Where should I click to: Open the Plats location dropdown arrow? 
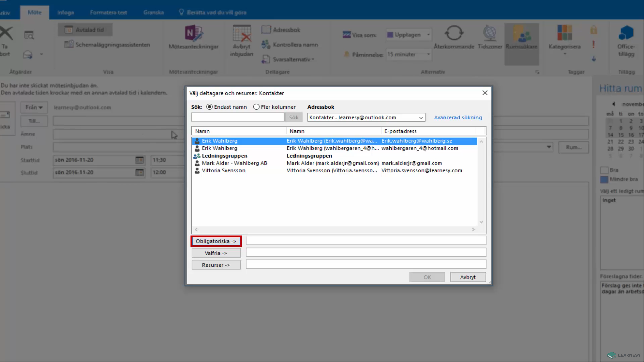(x=549, y=147)
